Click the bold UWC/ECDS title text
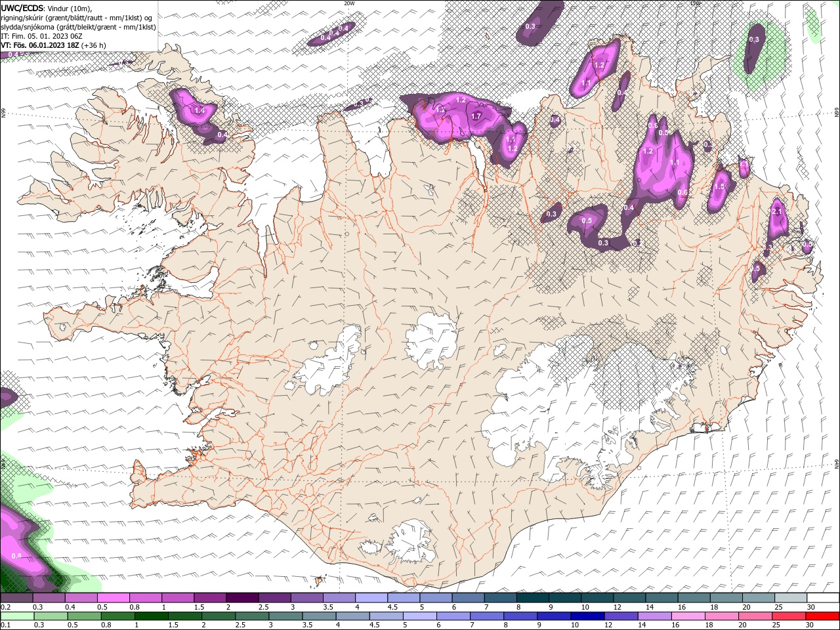 22,8
